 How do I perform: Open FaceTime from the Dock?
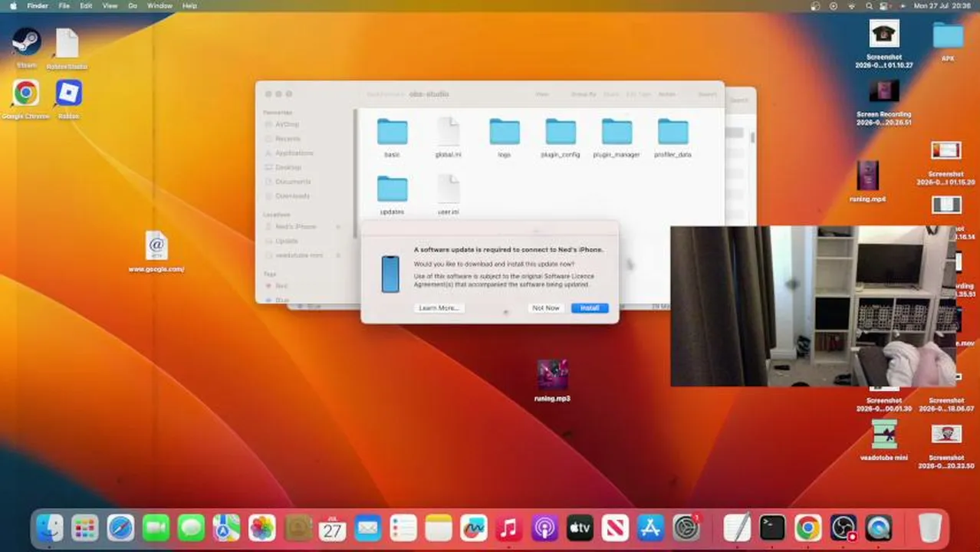(156, 527)
